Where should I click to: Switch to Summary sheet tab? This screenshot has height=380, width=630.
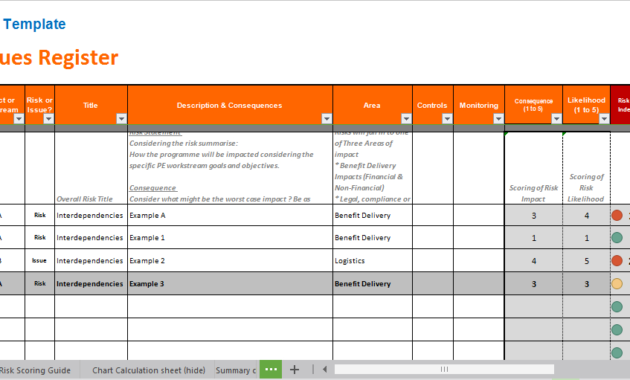tap(236, 370)
